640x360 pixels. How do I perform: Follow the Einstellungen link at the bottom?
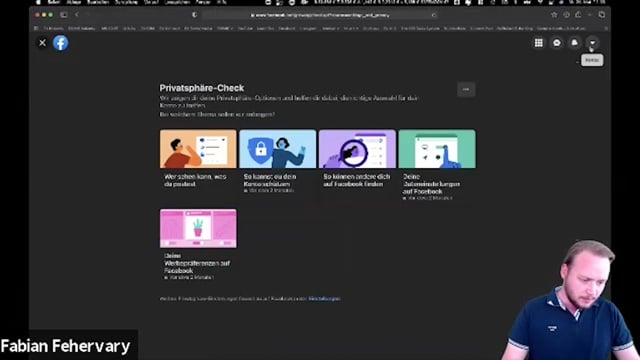[324, 299]
